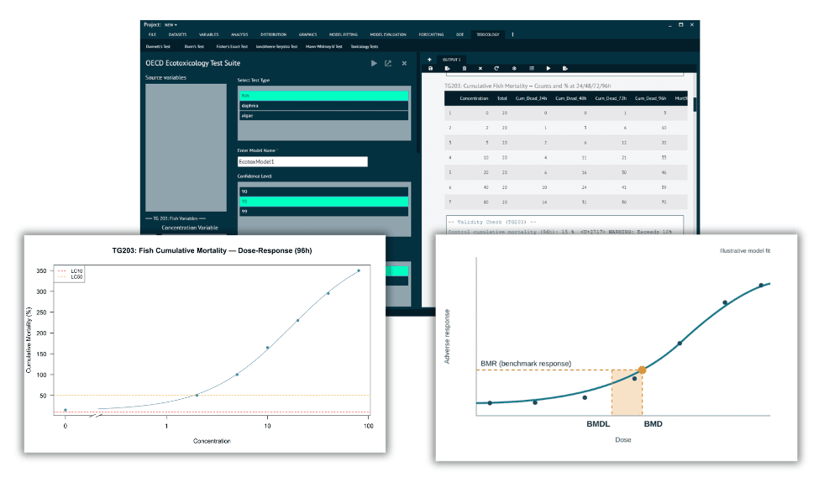Screen dimensions: 840x504
Task: Click the Validity Check (TG203) output text
Action: pyautogui.click(x=491, y=222)
